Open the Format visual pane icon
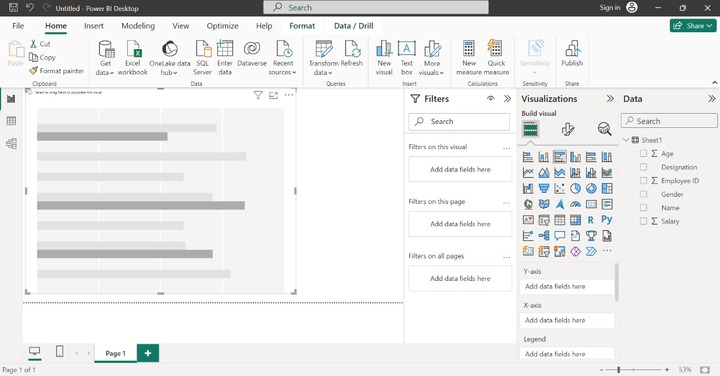Screen dimensions: 720x376 (568, 129)
